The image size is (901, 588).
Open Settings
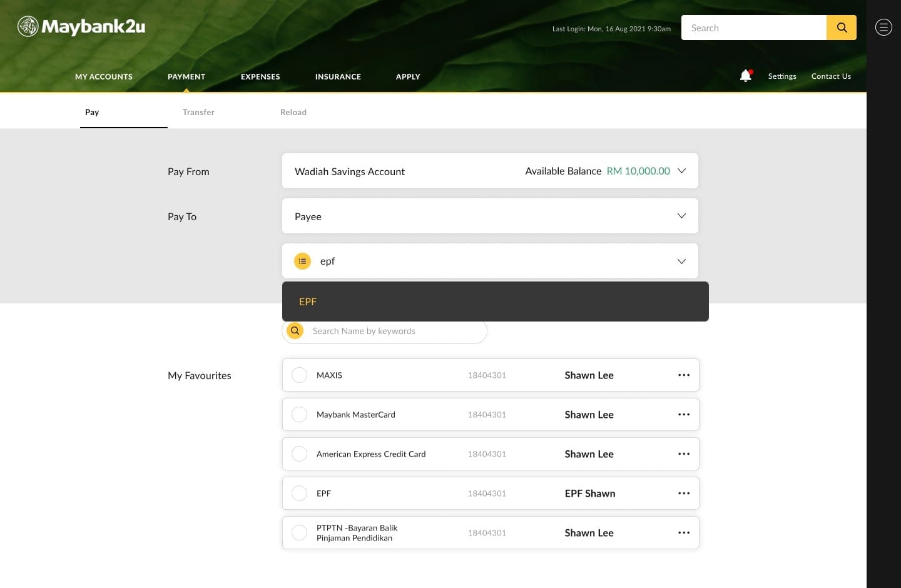coord(782,76)
